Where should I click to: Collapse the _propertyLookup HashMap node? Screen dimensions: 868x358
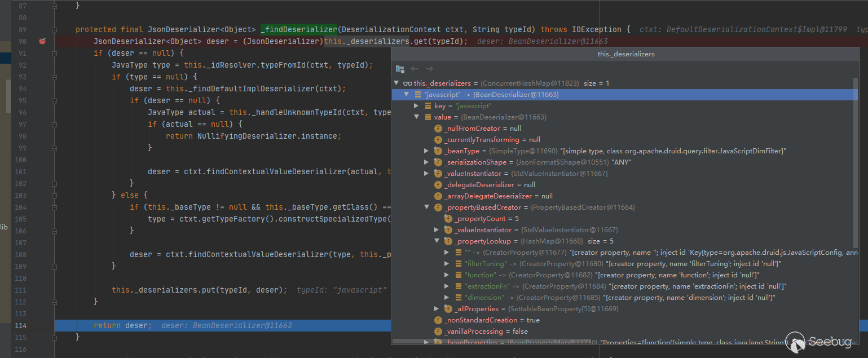[437, 241]
